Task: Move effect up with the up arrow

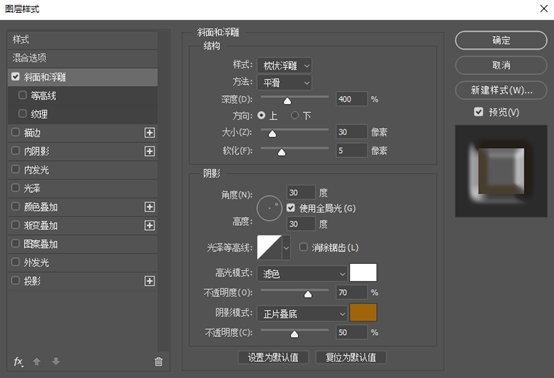Action: [x=37, y=361]
